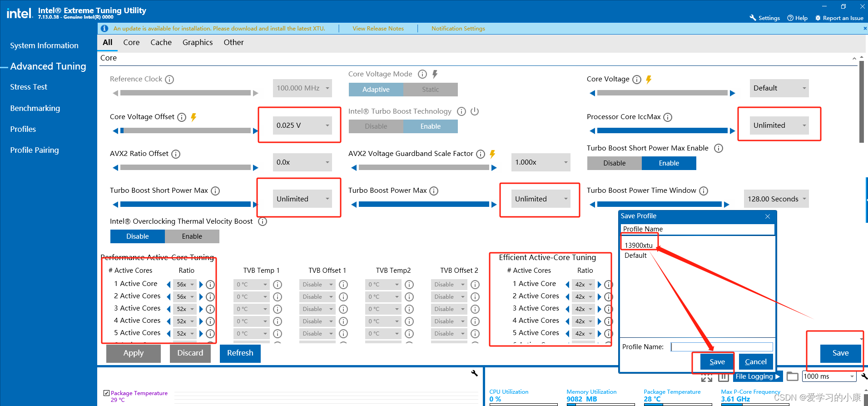Show info for AVX2 Voltage Guardband Scale Factor
868x406 pixels.
click(481, 154)
